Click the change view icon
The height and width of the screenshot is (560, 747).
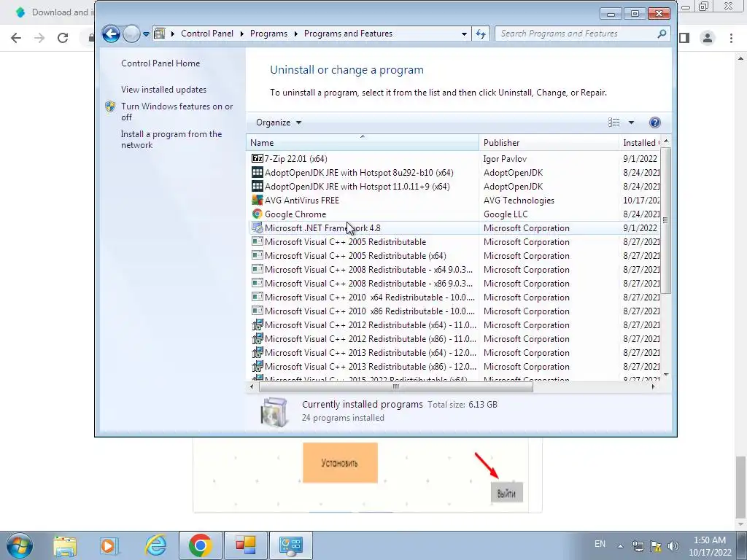point(614,122)
